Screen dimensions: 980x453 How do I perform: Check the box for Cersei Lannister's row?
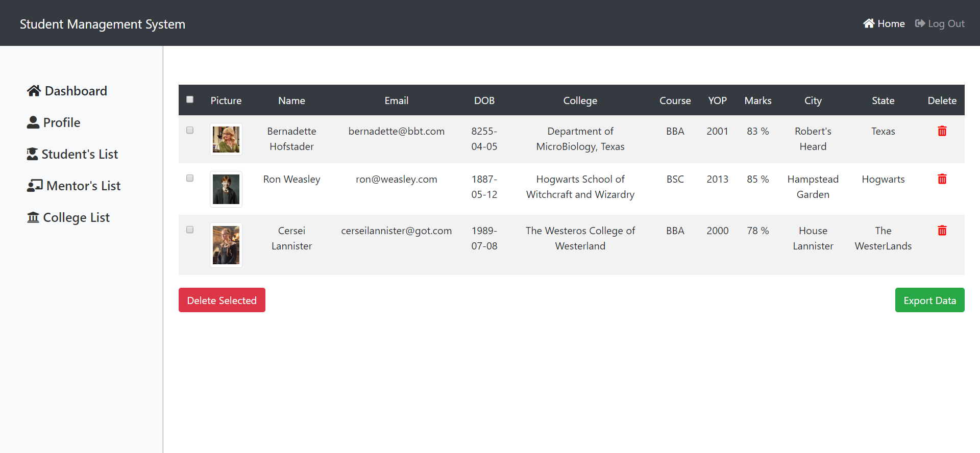pyautogui.click(x=190, y=230)
